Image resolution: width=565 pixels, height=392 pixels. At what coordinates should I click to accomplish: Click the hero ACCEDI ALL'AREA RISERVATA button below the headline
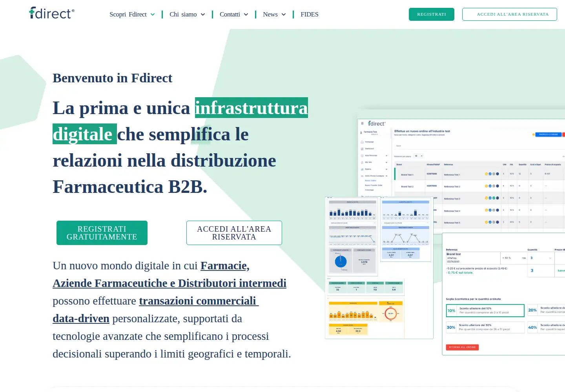click(x=234, y=233)
